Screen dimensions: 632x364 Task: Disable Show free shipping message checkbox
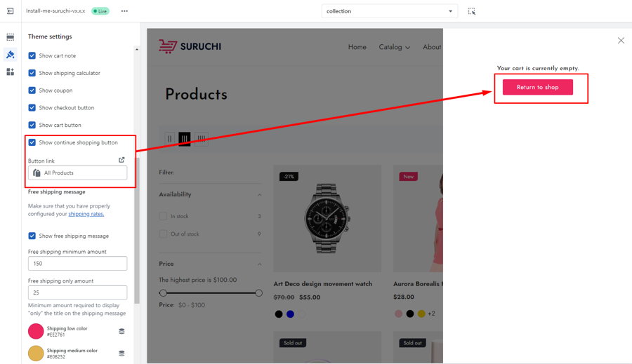(x=32, y=236)
